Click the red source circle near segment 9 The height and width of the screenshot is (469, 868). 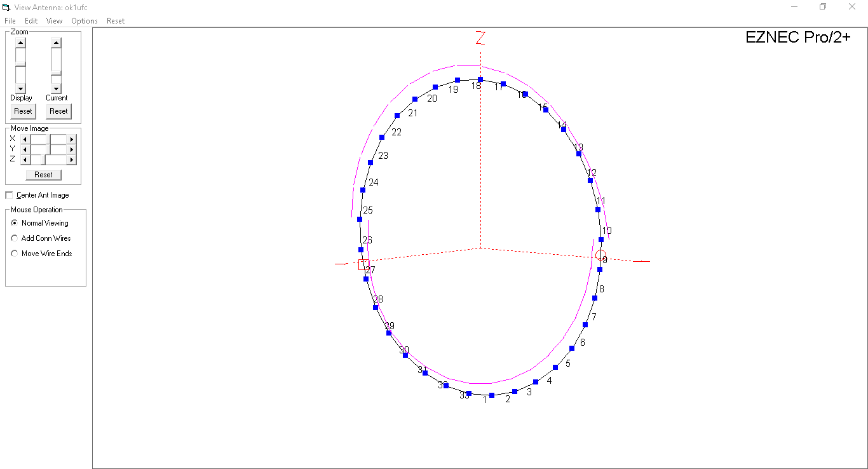point(600,255)
